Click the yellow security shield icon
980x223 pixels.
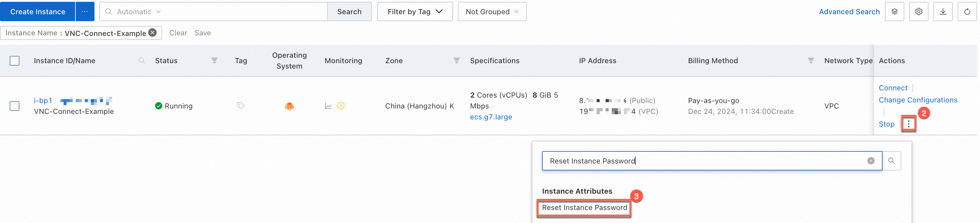(x=341, y=106)
